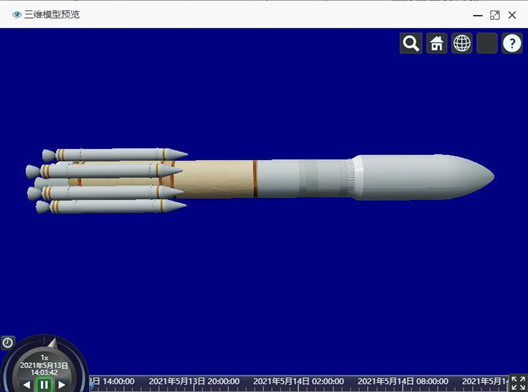Play the animation in reverse

point(27,385)
